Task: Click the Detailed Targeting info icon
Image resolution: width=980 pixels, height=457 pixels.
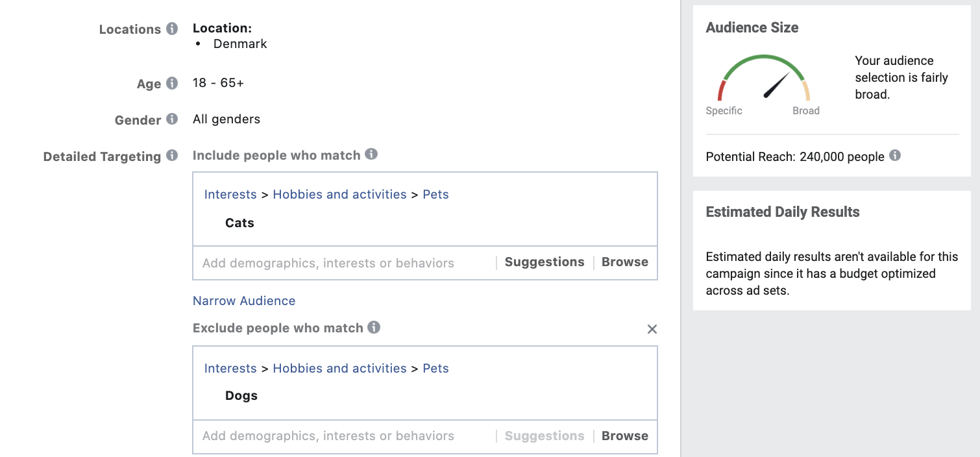Action: point(171,156)
